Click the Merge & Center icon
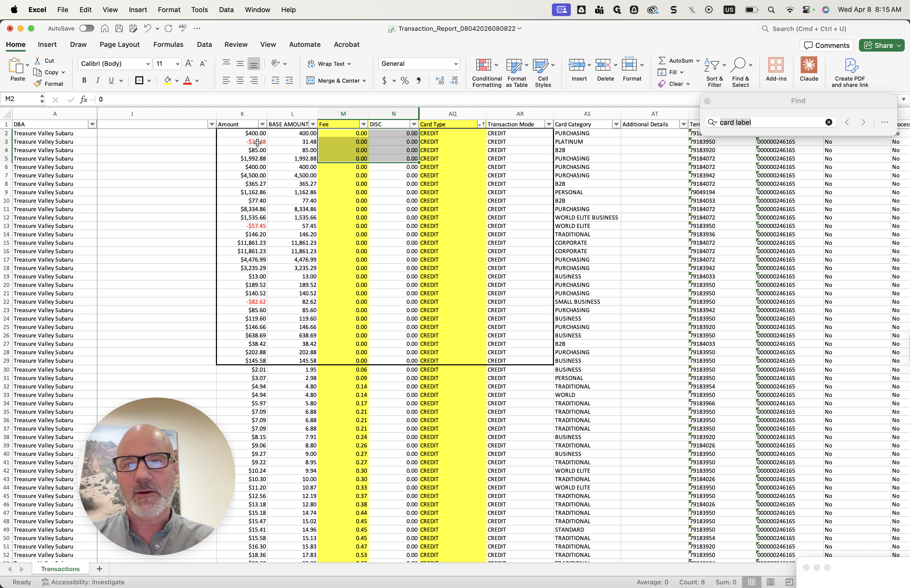This screenshot has width=910, height=588. click(310, 81)
